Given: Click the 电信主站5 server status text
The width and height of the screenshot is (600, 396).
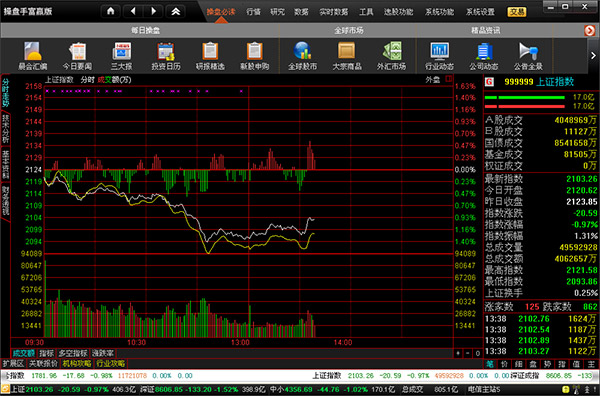Looking at the screenshot, I should [x=484, y=389].
